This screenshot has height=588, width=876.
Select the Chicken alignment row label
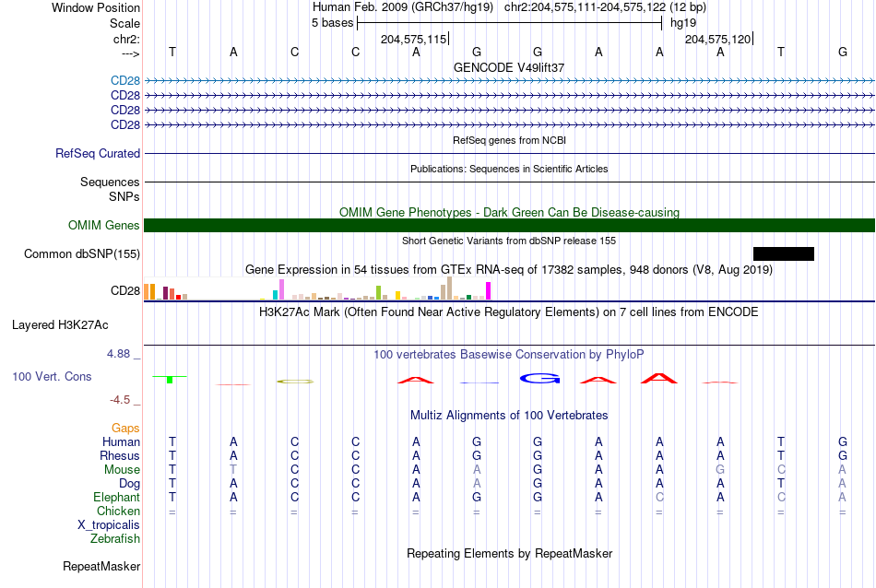point(118,511)
